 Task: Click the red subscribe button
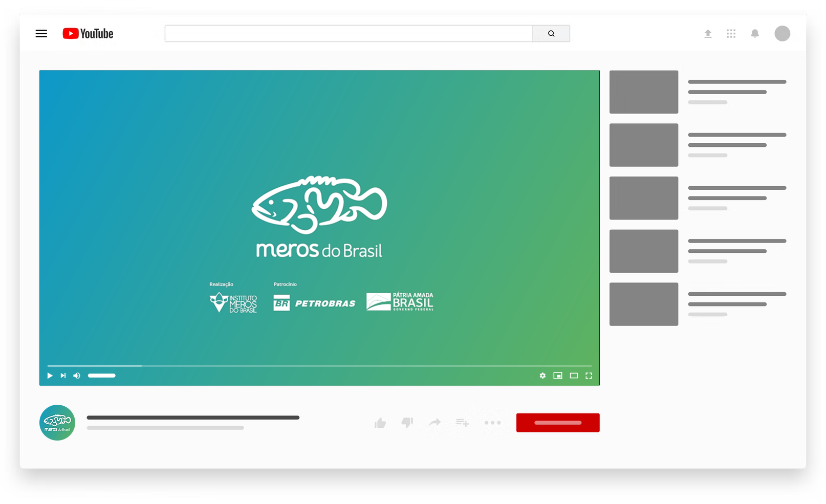(558, 423)
